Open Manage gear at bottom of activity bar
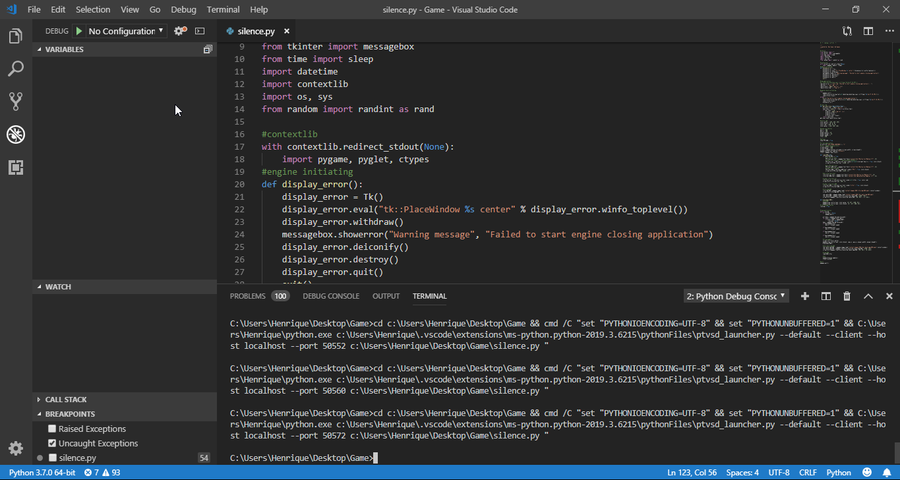Image resolution: width=900 pixels, height=480 pixels. tap(15, 448)
